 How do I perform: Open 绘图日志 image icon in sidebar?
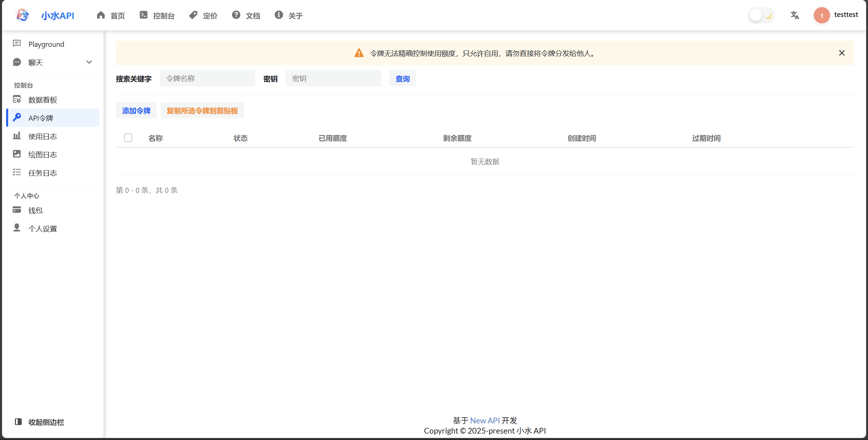(x=17, y=154)
